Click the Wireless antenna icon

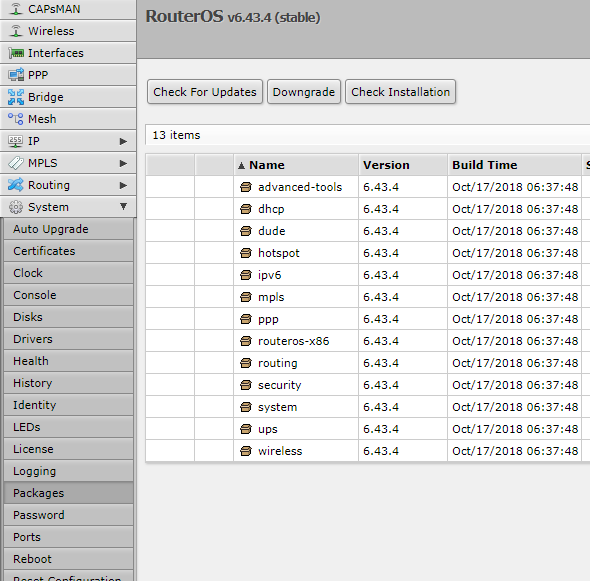coord(16,31)
